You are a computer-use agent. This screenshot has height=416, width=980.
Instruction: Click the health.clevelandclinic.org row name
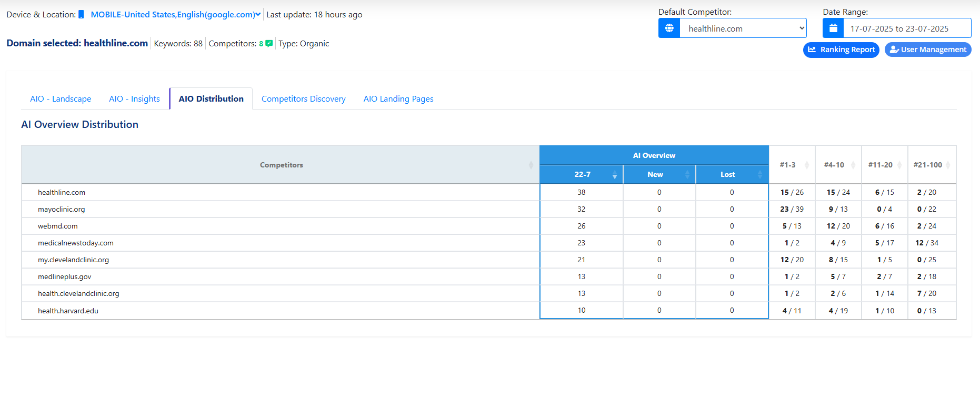[78, 293]
